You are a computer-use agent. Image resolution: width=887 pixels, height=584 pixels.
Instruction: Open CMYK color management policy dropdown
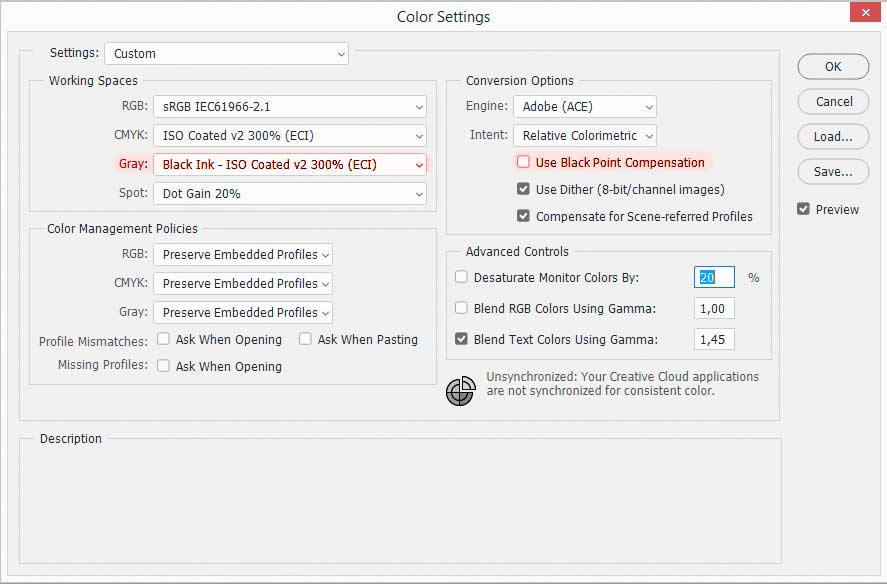(243, 284)
